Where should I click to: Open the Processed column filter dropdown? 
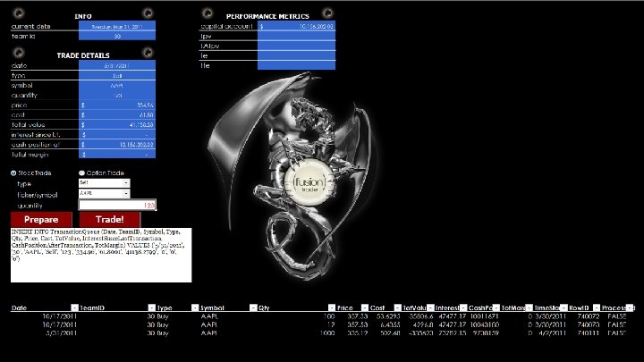[x=630, y=307]
